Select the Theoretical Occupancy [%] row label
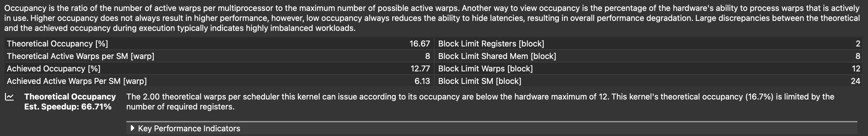This screenshot has width=868, height=136. coord(57,44)
